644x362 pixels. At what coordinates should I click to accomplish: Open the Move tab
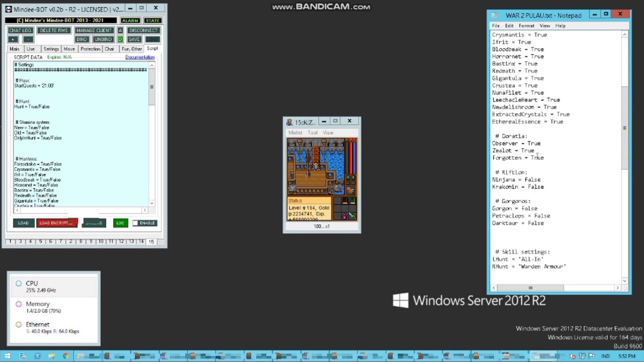[69, 49]
